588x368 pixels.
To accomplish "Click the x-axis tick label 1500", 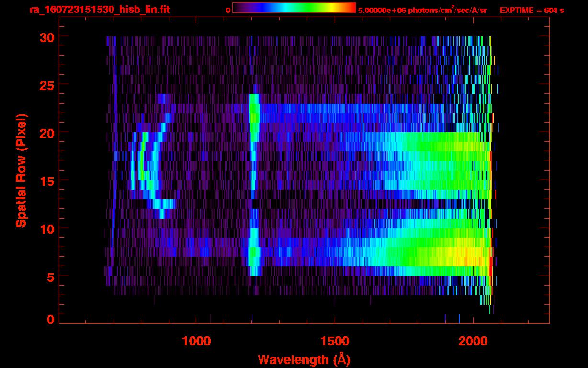I will pyautogui.click(x=335, y=341).
